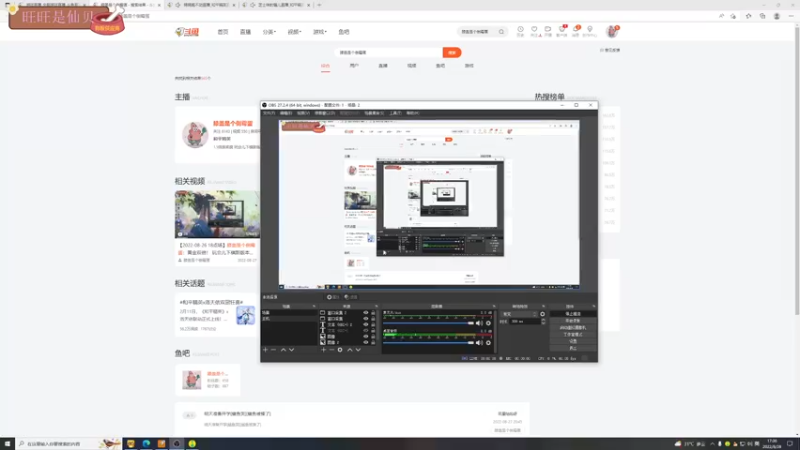Open the Edge browser in the taskbar
This screenshot has height=450, width=800.
(146, 444)
